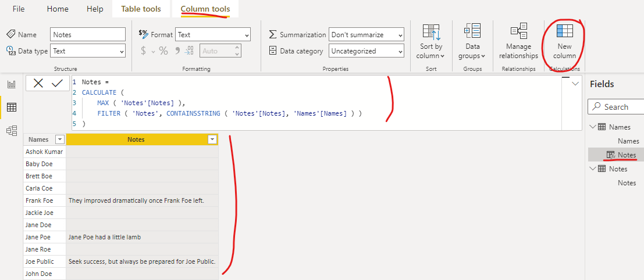
Task: Open Sort by column menu
Action: click(431, 42)
